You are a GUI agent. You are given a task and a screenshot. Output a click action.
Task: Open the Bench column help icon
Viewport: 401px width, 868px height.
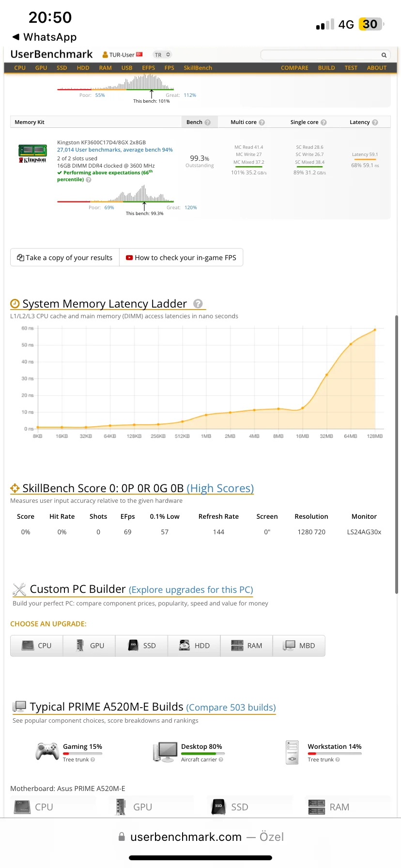pos(208,123)
